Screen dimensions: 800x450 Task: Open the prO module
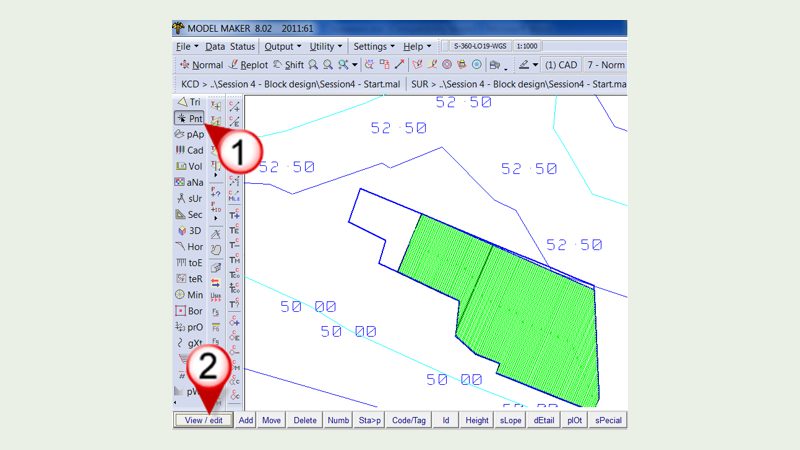click(189, 327)
